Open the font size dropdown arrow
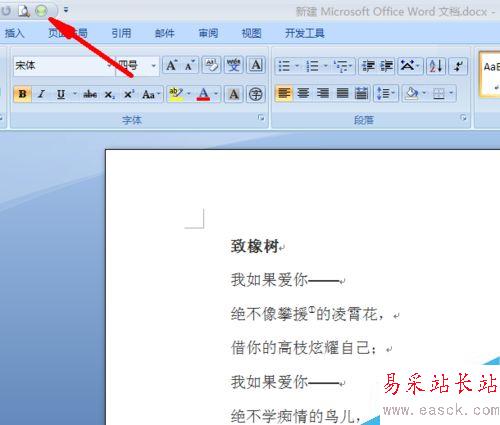The height and width of the screenshot is (425, 500). pos(153,66)
